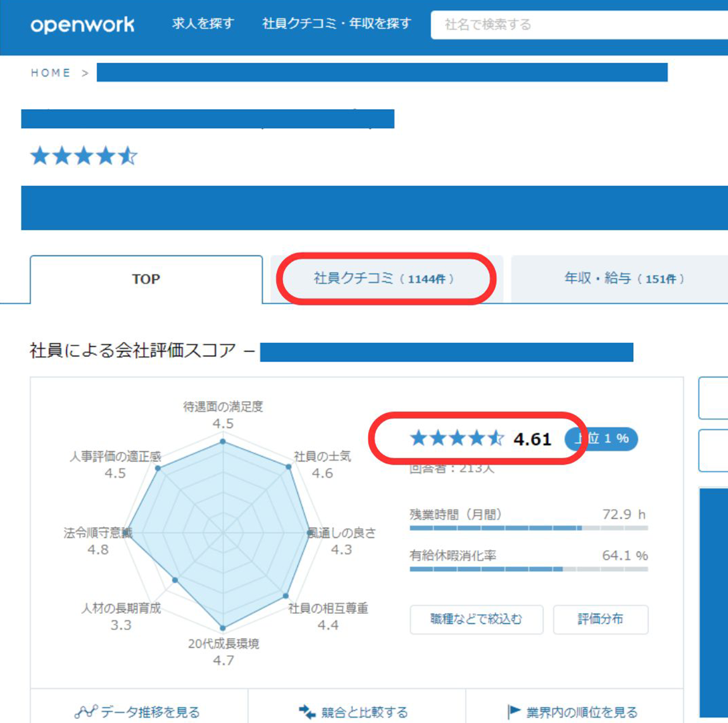
Task: Focus the 社名で検索する search field
Action: (x=575, y=25)
